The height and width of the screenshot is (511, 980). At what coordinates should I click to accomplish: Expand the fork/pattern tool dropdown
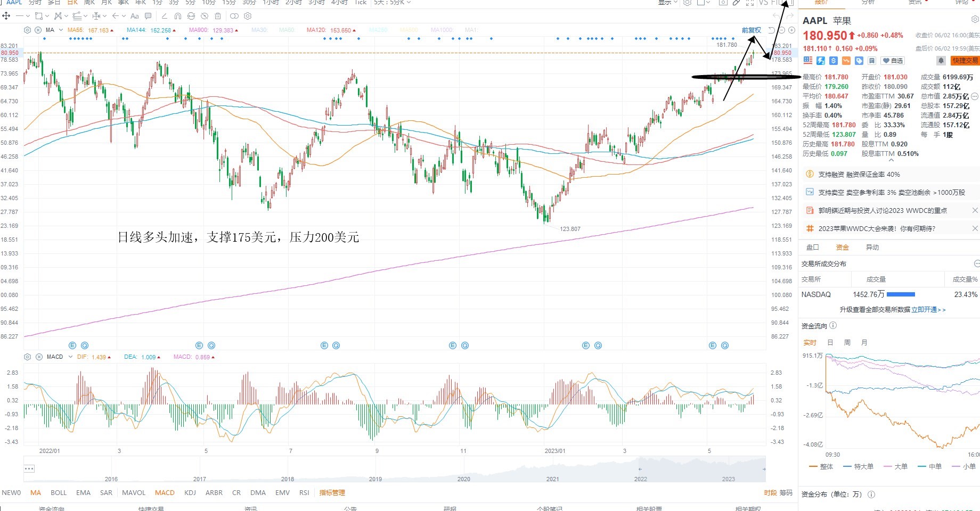[x=66, y=16]
